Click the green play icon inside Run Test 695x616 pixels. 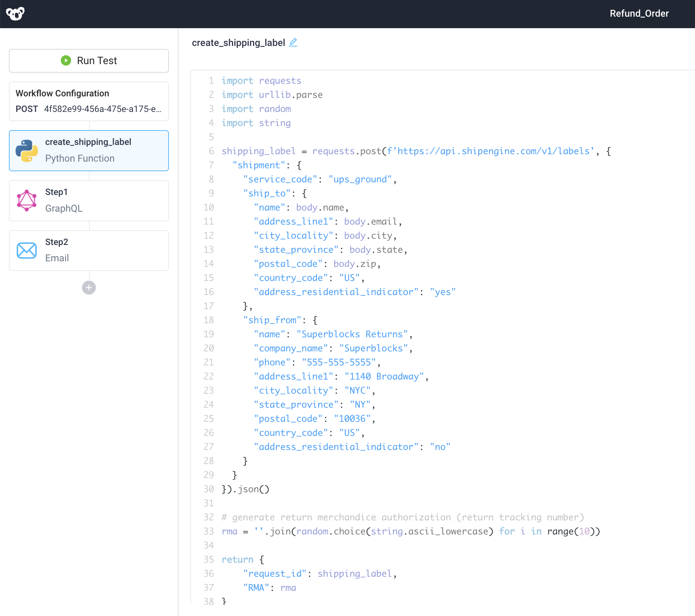(66, 60)
